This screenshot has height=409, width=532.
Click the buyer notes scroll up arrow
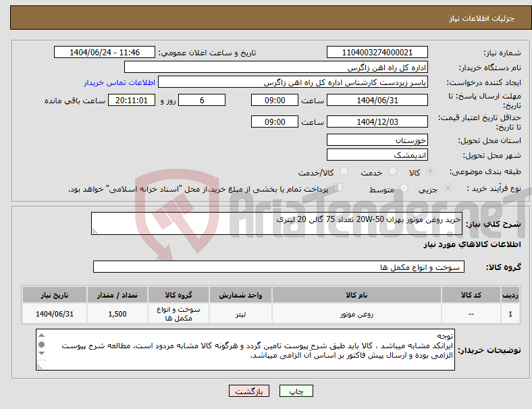point(41,335)
